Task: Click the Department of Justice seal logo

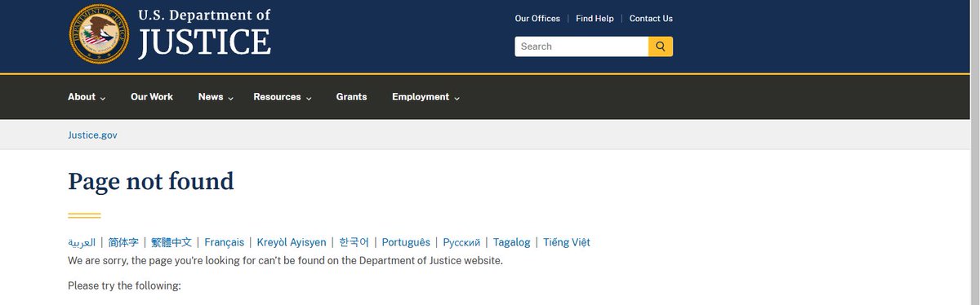Action: pyautogui.click(x=99, y=33)
